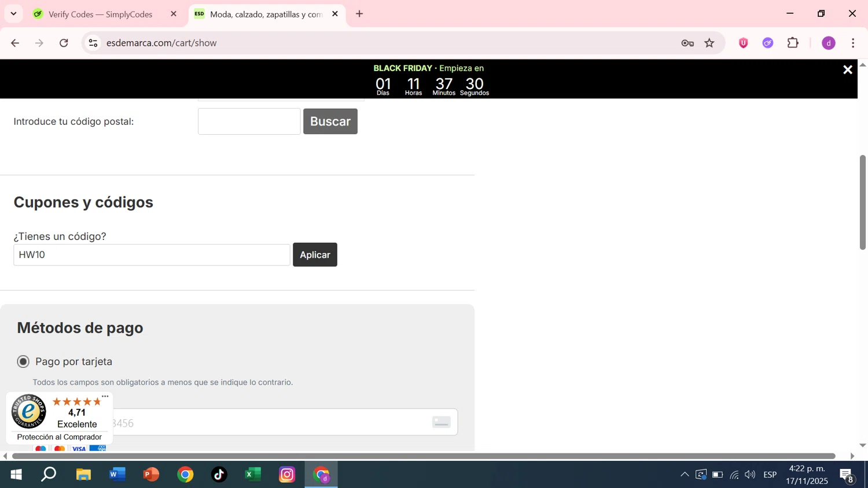Click the horizontal scrollbar thumb

[424, 456]
